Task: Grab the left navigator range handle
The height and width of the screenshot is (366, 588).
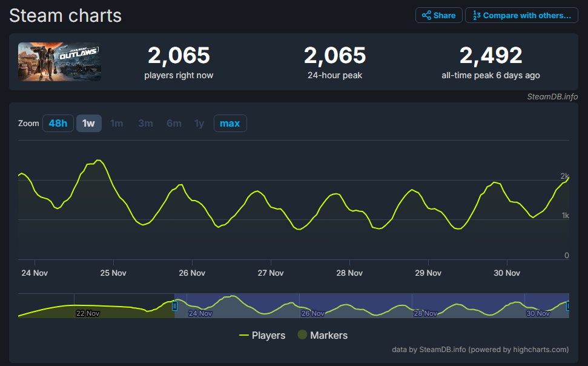Action: (x=174, y=306)
